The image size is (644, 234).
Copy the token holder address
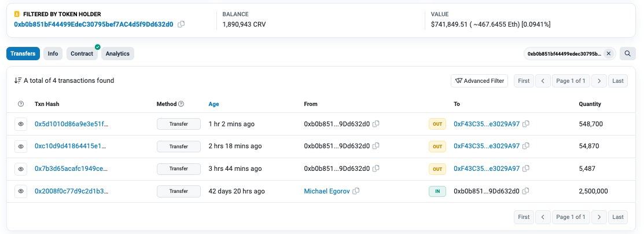pos(181,24)
